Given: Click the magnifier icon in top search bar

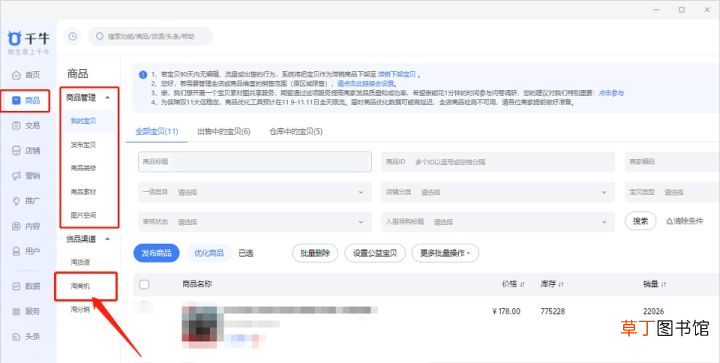Looking at the screenshot, I should click(100, 36).
